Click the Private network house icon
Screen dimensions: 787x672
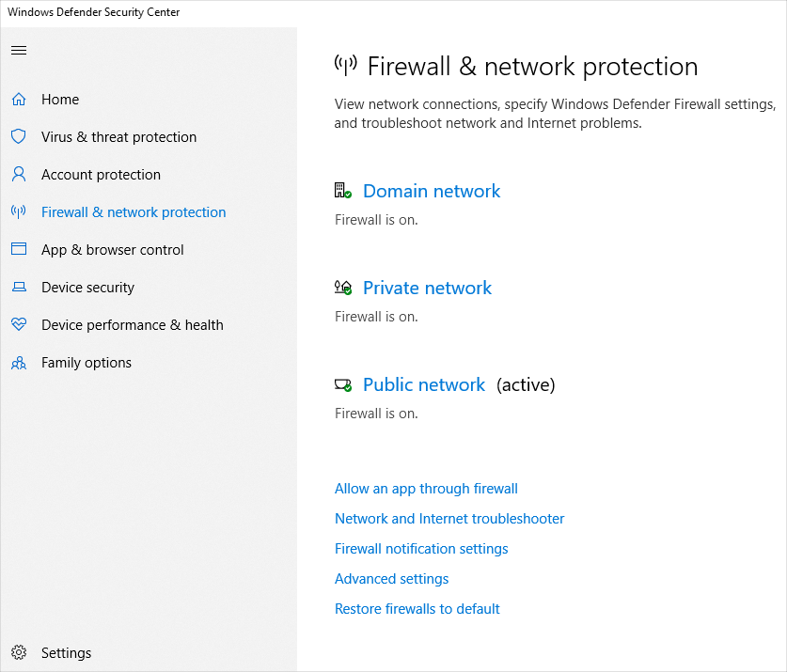click(342, 288)
